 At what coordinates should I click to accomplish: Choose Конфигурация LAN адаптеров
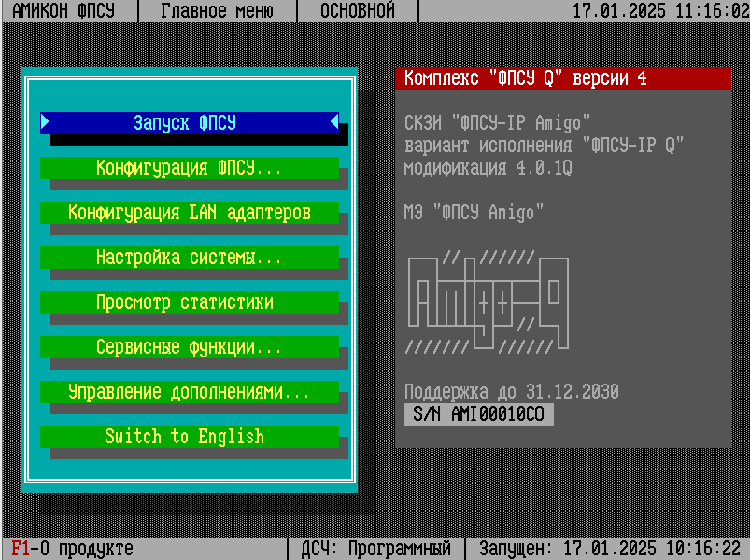click(x=190, y=213)
